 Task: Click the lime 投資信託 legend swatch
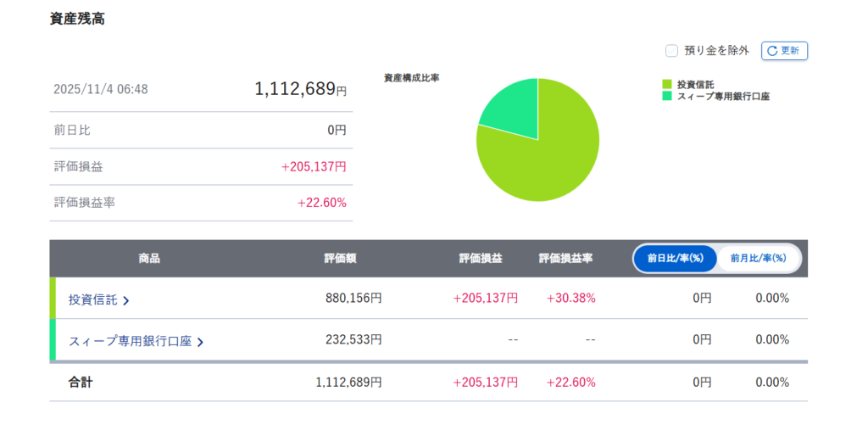coord(667,84)
